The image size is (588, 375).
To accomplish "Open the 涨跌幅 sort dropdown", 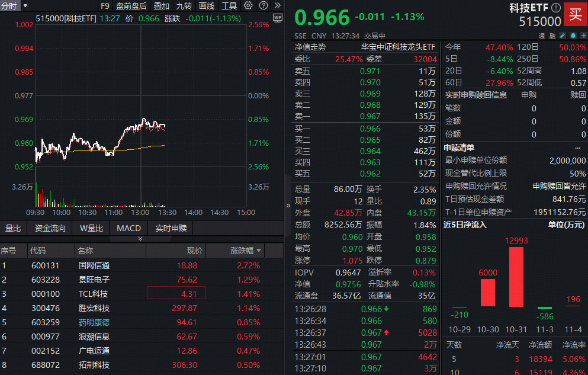I will tap(258, 250).
